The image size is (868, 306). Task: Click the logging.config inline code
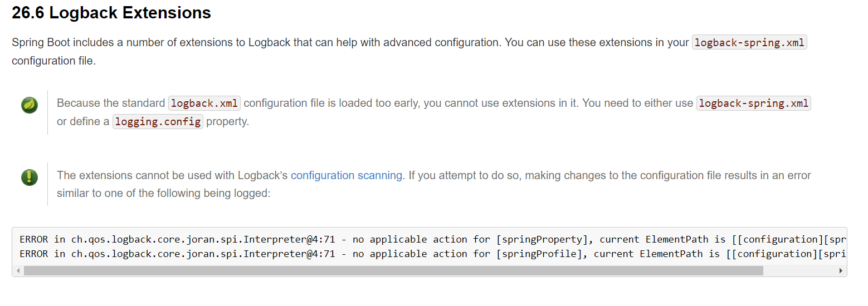(158, 122)
